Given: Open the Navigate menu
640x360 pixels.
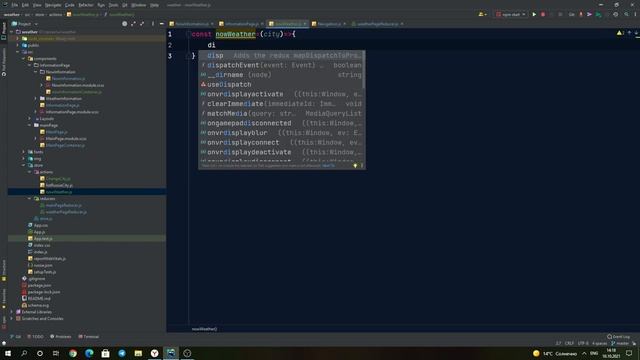Looking at the screenshot, I should (53, 5).
